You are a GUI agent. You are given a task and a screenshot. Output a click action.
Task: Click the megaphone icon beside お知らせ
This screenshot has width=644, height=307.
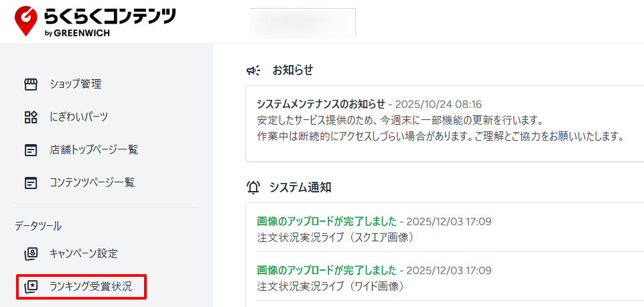point(253,70)
